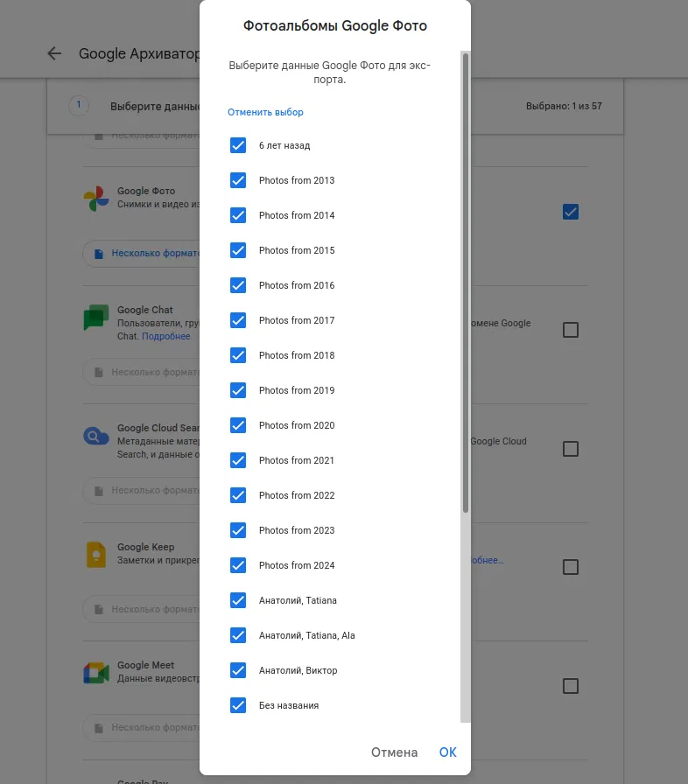Click the Google Chat green bubble icon
The width and height of the screenshot is (688, 784).
[x=96, y=318]
